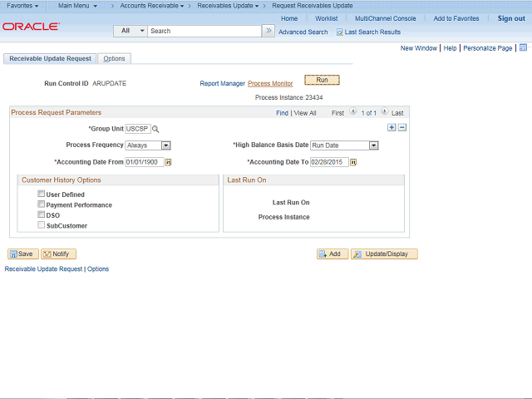The height and width of the screenshot is (399, 532).
Task: Expand the Process Frequency dropdown
Action: click(165, 145)
